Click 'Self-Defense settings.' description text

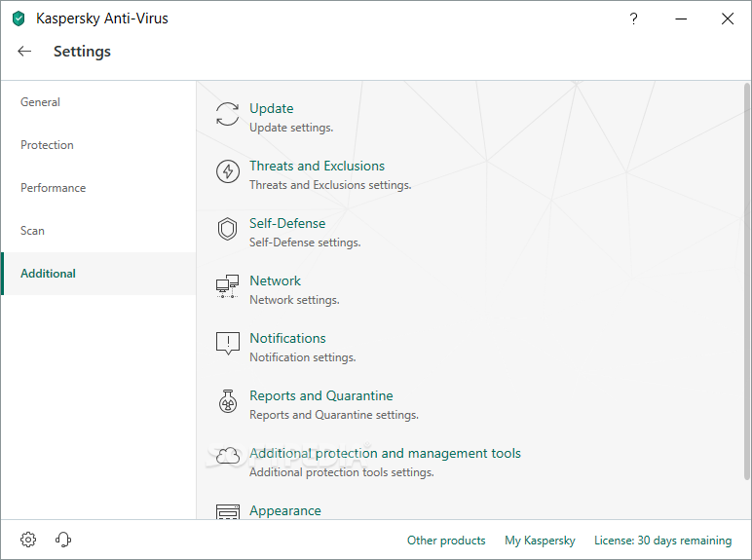(305, 243)
